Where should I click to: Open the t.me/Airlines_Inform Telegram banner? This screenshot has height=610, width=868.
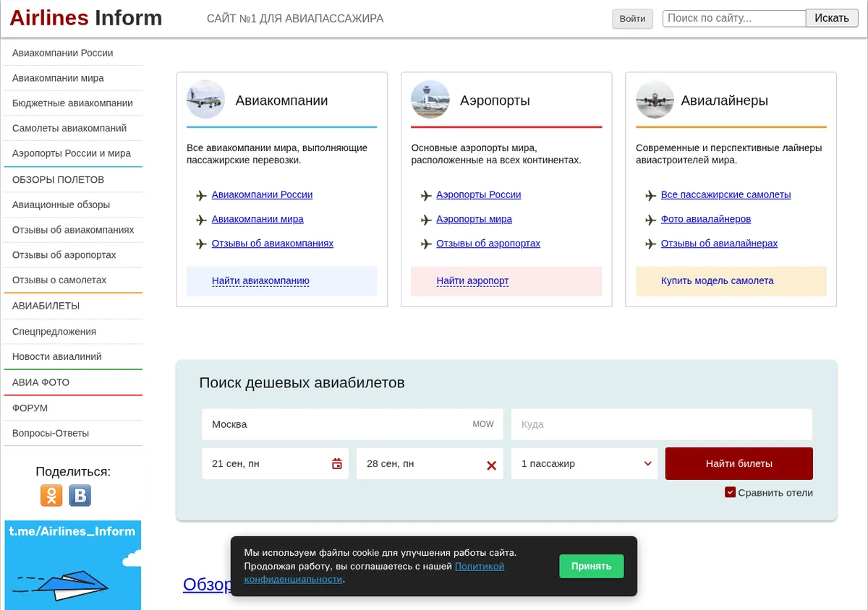tap(73, 565)
